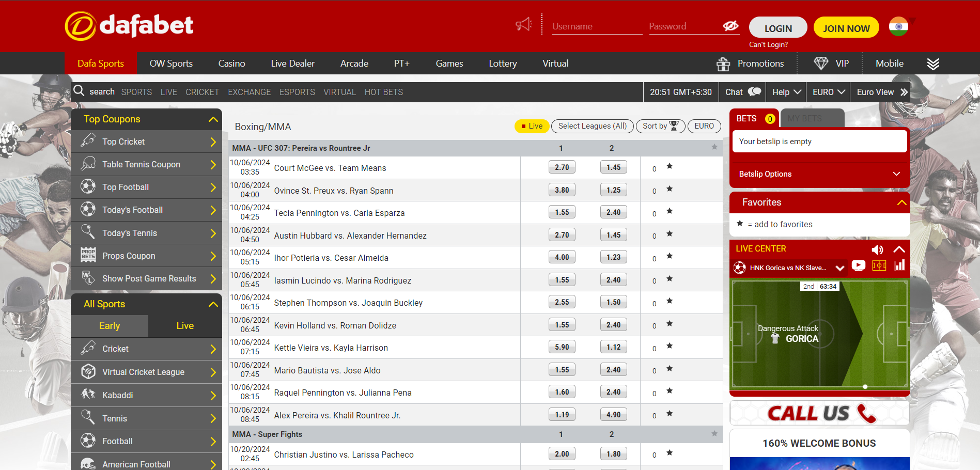Filter by Live events button
Viewport: 980px width, 470px height.
(x=532, y=126)
